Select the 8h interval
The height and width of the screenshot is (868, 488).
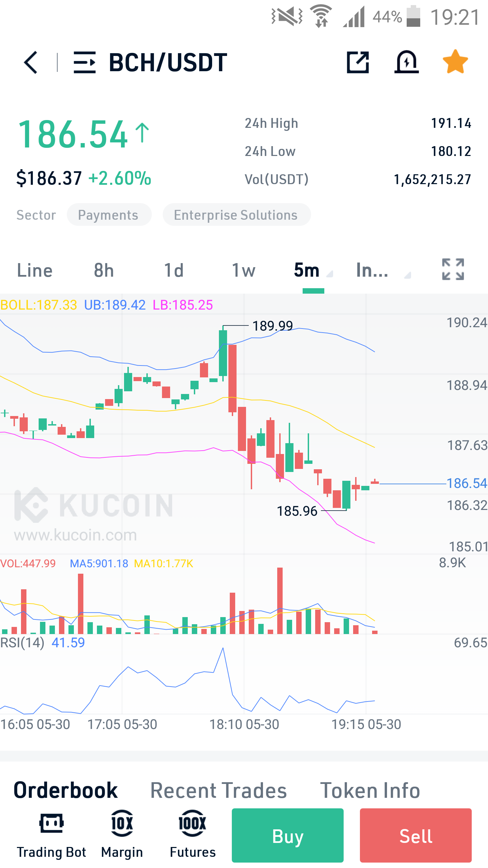[104, 271]
